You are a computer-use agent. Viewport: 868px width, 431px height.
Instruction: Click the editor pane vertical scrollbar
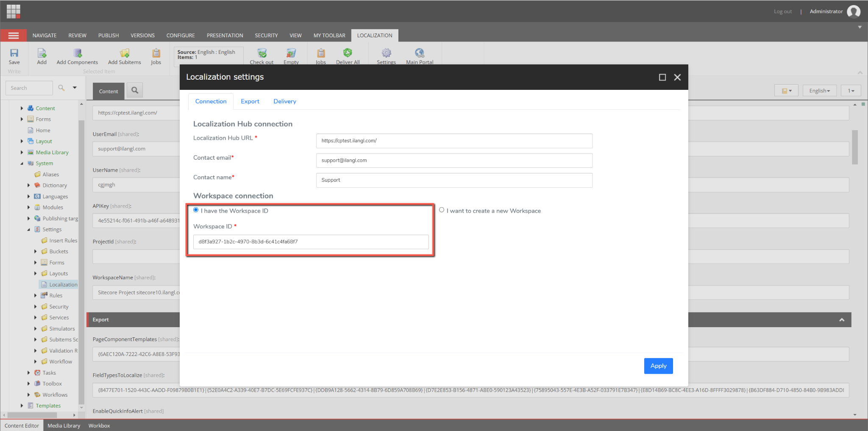point(854,147)
